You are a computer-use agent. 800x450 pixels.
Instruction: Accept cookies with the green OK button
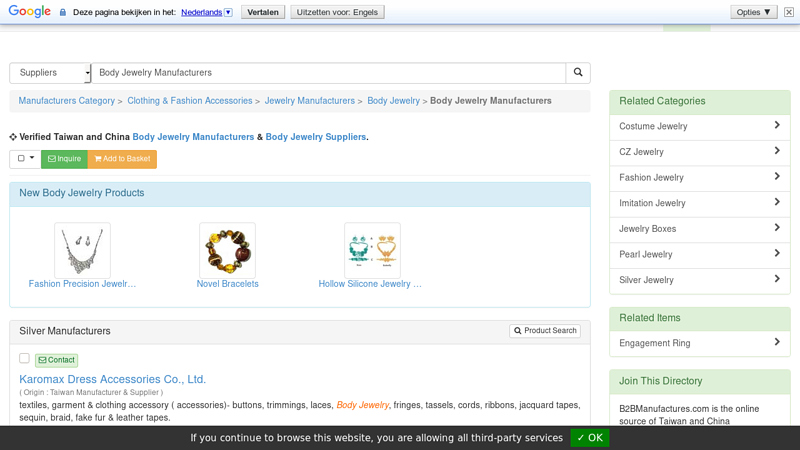tap(589, 438)
